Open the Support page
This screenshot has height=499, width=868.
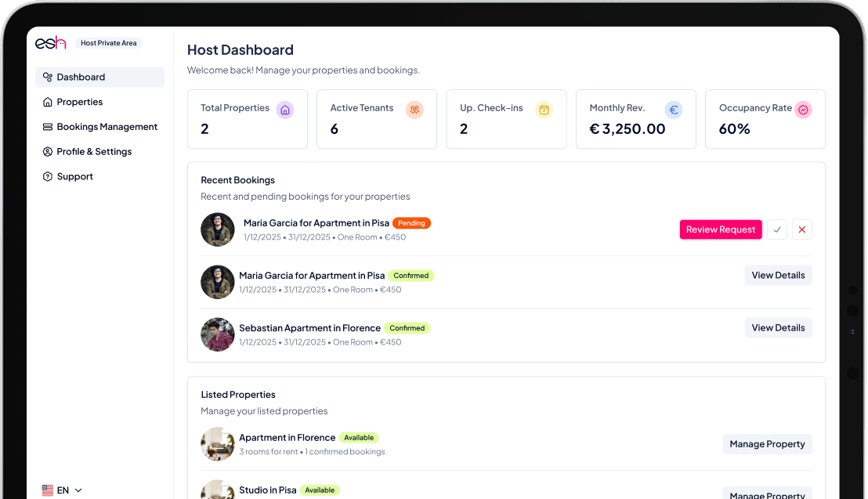[x=74, y=177]
